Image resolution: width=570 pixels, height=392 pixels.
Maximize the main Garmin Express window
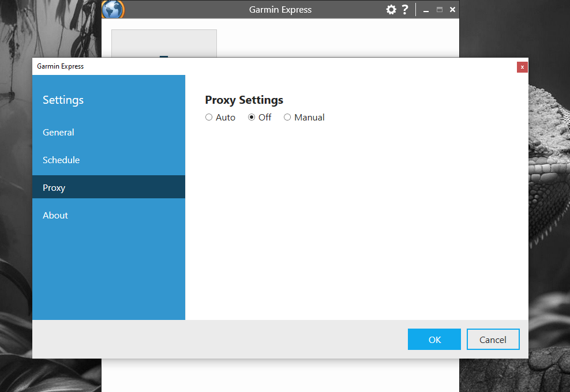440,10
